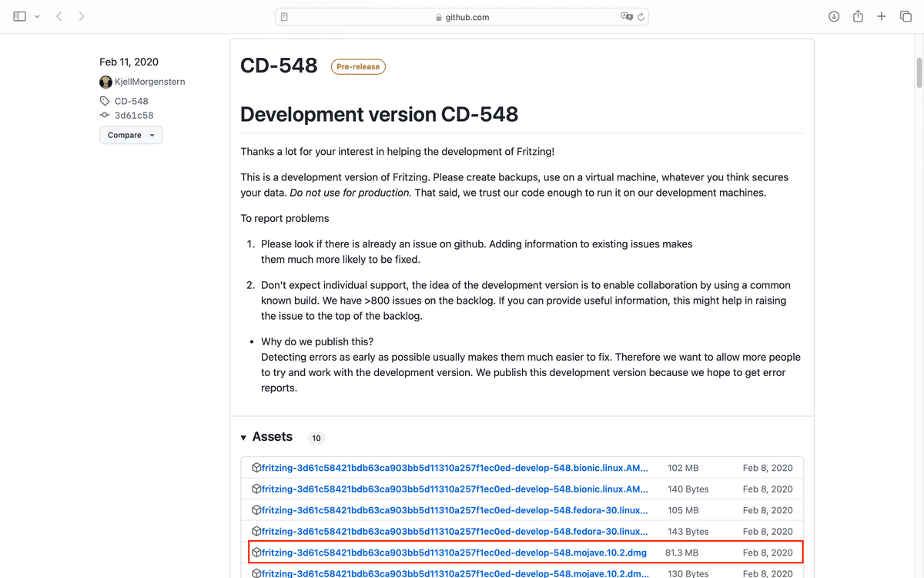924x578 pixels.
Task: Click the Why do we publish this? bullet
Action: tap(317, 341)
